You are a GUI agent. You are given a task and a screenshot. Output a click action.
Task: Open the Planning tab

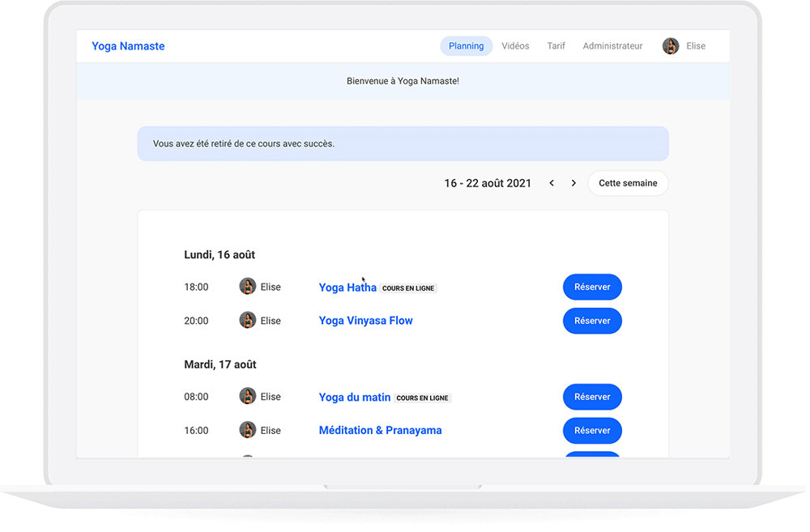coord(466,46)
